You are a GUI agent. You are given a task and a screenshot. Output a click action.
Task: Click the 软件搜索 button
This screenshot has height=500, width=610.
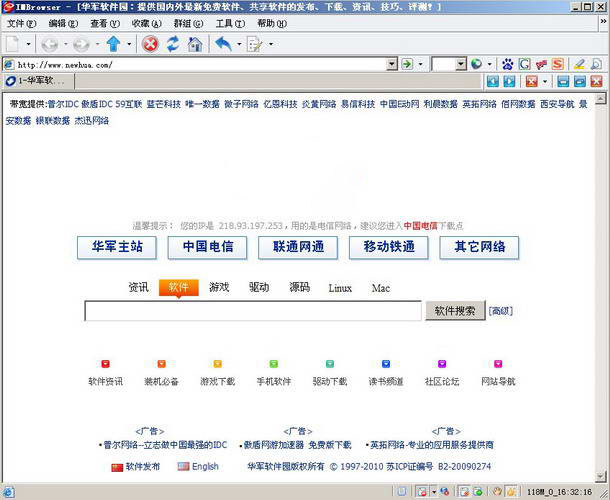455,311
